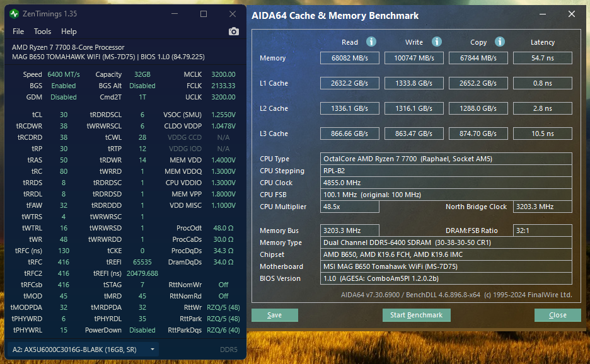Click the CPU Stepping field RPL-B2
590x364 pixels.
446,171
